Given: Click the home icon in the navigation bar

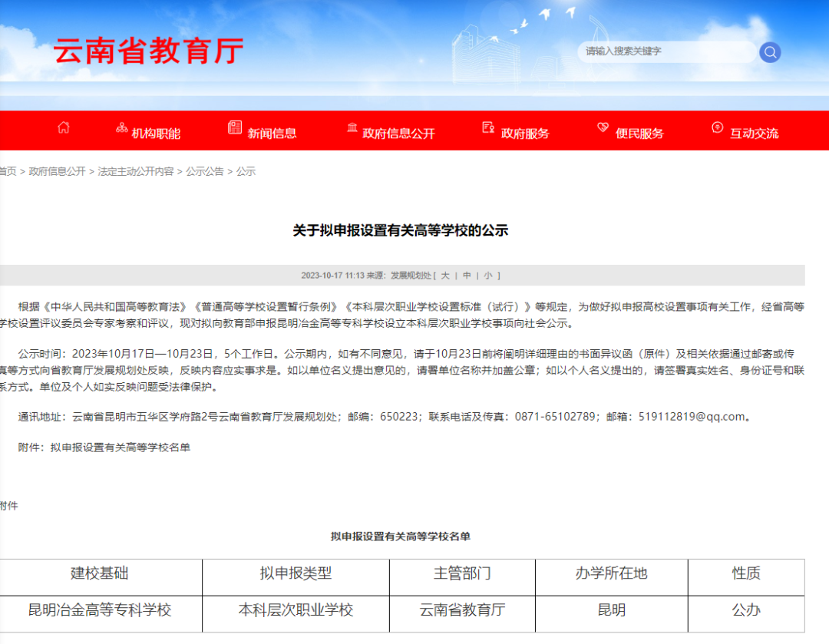Looking at the screenshot, I should click(63, 128).
